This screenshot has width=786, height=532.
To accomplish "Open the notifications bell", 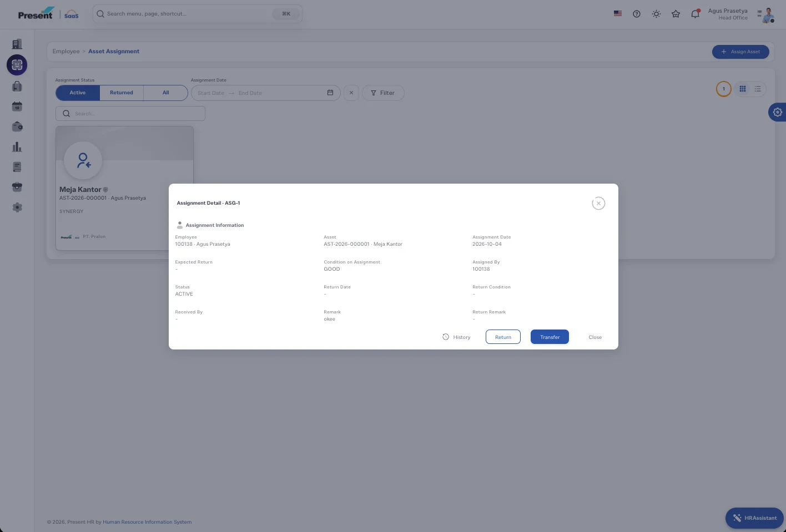I will pos(695,14).
